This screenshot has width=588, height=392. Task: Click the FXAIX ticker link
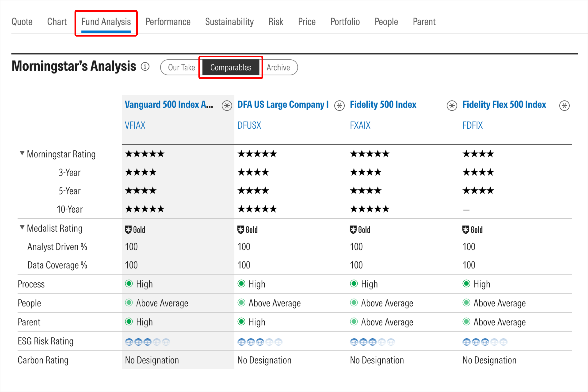point(360,125)
